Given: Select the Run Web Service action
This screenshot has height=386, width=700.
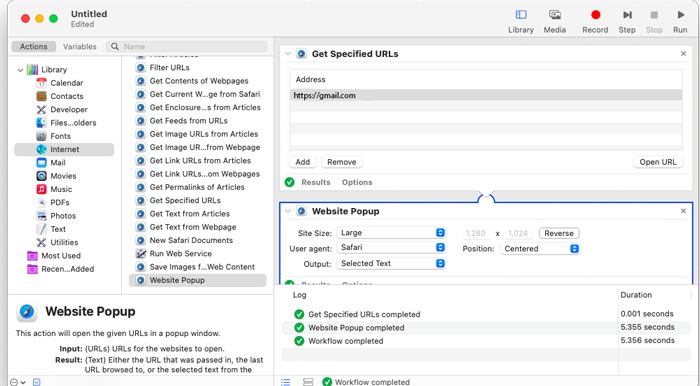Looking at the screenshot, I should (180, 254).
